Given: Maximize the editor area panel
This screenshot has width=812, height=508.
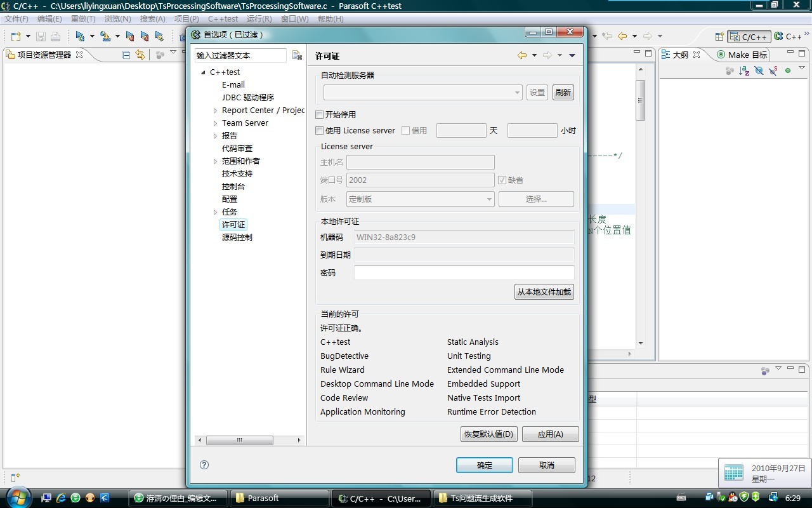Looking at the screenshot, I should (x=648, y=54).
